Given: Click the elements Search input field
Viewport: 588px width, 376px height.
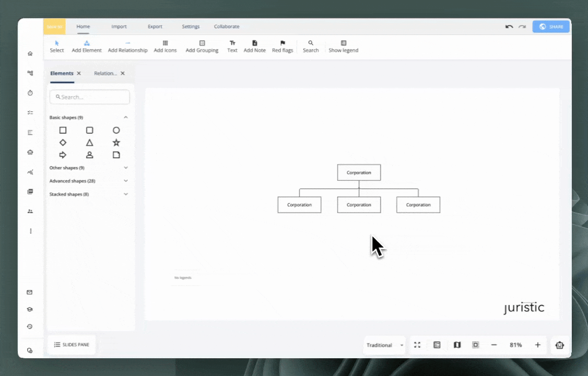Looking at the screenshot, I should pyautogui.click(x=90, y=97).
